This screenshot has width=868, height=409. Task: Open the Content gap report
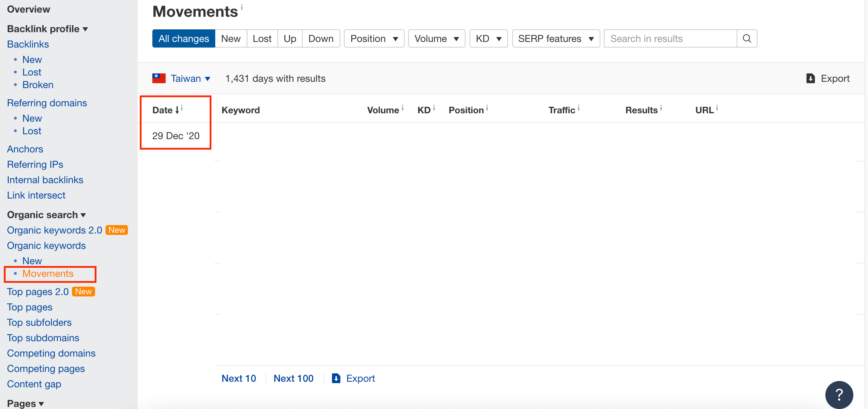tap(34, 384)
